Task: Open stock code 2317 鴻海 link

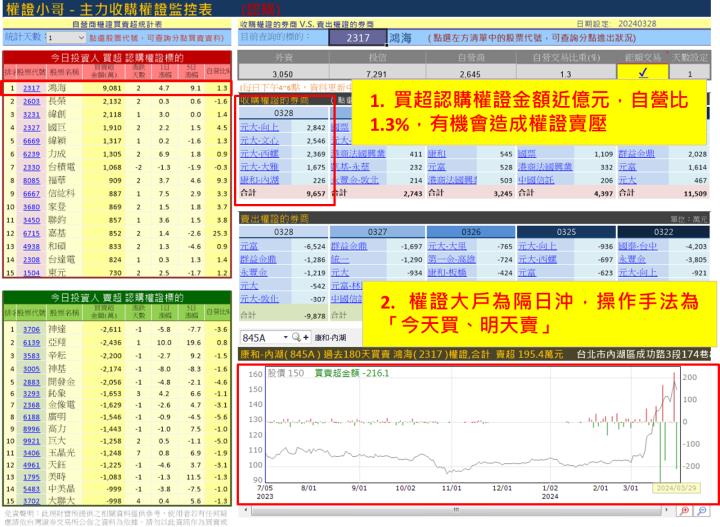Action: 32,88
